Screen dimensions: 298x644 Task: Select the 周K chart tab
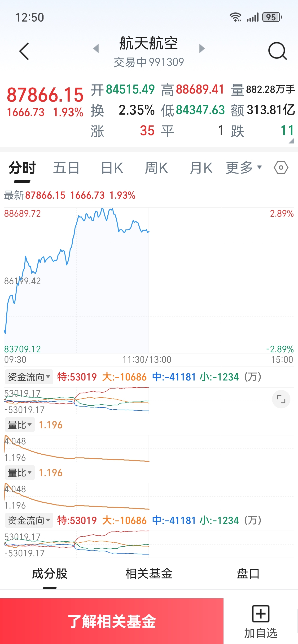point(156,168)
